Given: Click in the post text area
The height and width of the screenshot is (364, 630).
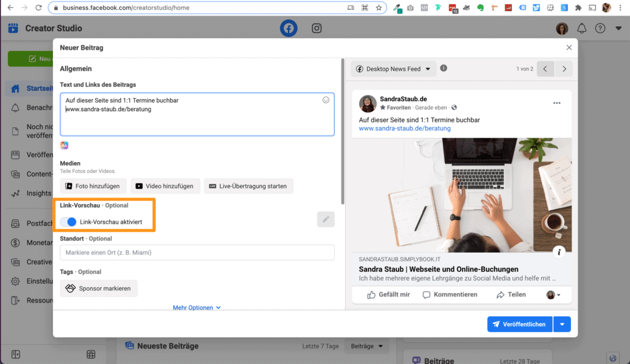Looking at the screenshot, I should pos(197,114).
